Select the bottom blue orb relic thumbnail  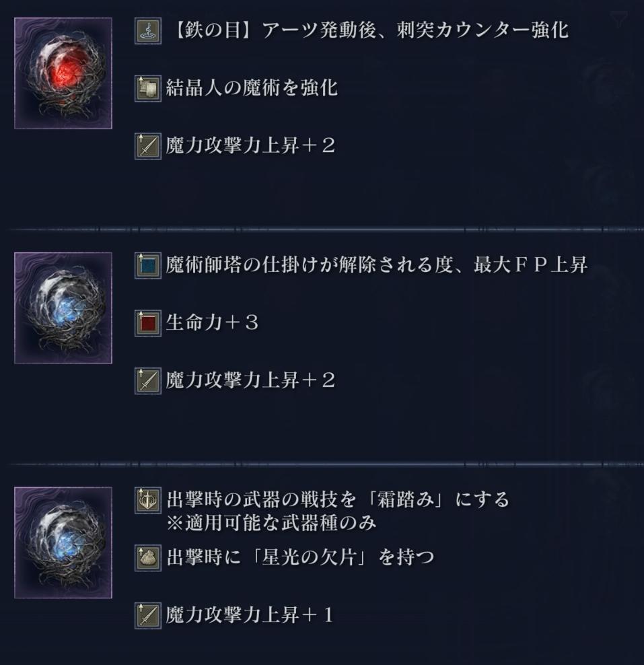pos(63,542)
